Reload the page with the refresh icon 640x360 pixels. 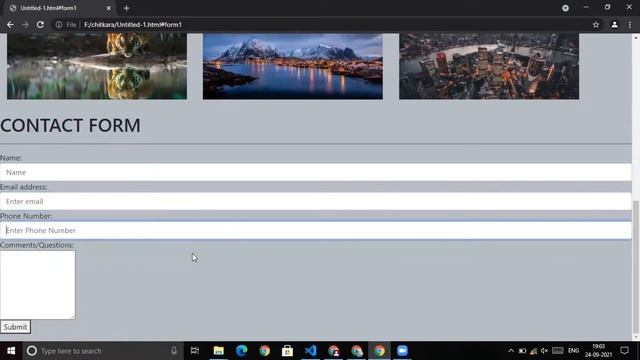pyautogui.click(x=40, y=24)
